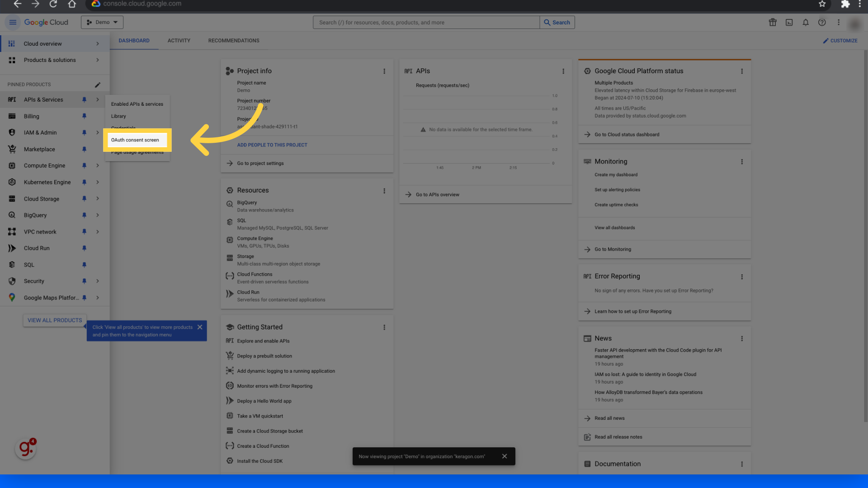Select Compute Engine in the sidebar

(44, 165)
